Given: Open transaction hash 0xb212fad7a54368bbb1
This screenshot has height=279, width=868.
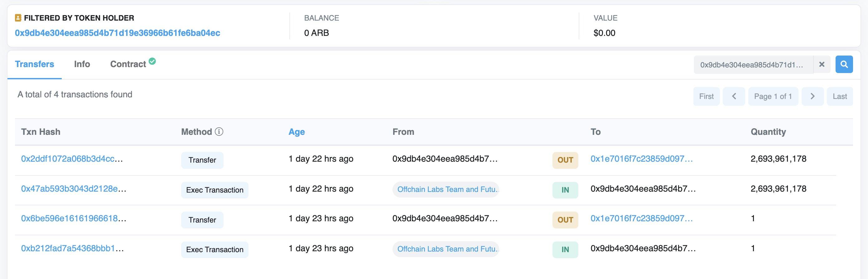Looking at the screenshot, I should tap(72, 249).
